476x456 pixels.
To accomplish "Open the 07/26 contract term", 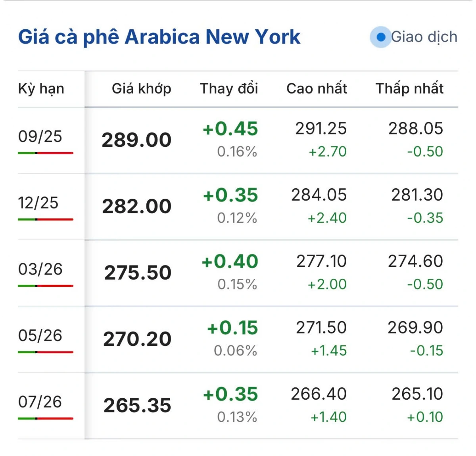I will [40, 402].
